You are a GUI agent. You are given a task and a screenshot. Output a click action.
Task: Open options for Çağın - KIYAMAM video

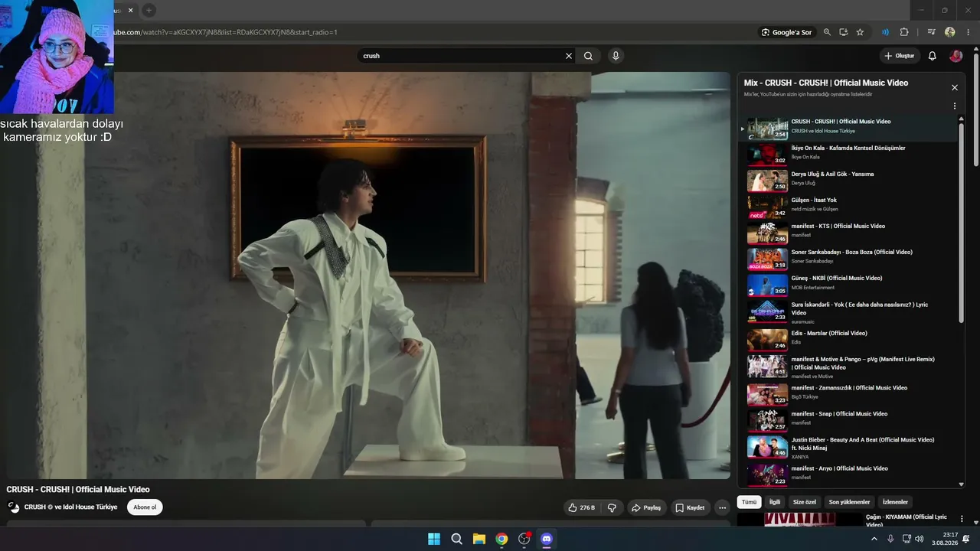click(x=962, y=520)
